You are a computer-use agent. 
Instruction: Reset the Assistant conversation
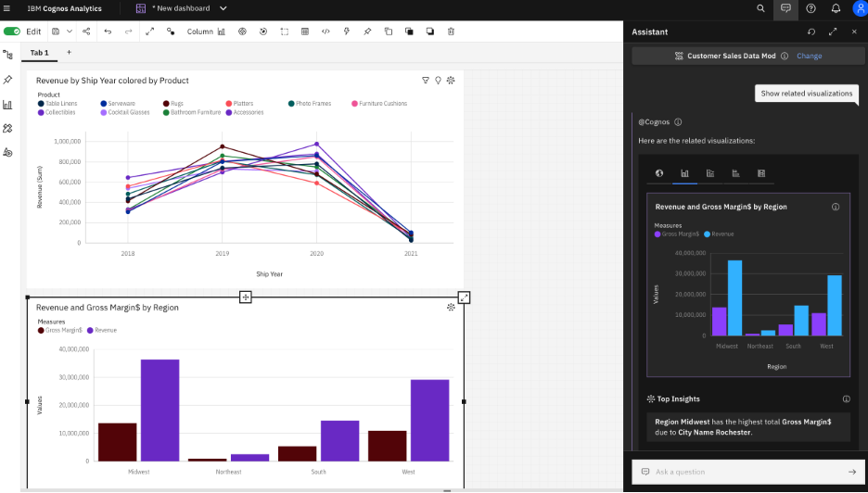pos(811,32)
